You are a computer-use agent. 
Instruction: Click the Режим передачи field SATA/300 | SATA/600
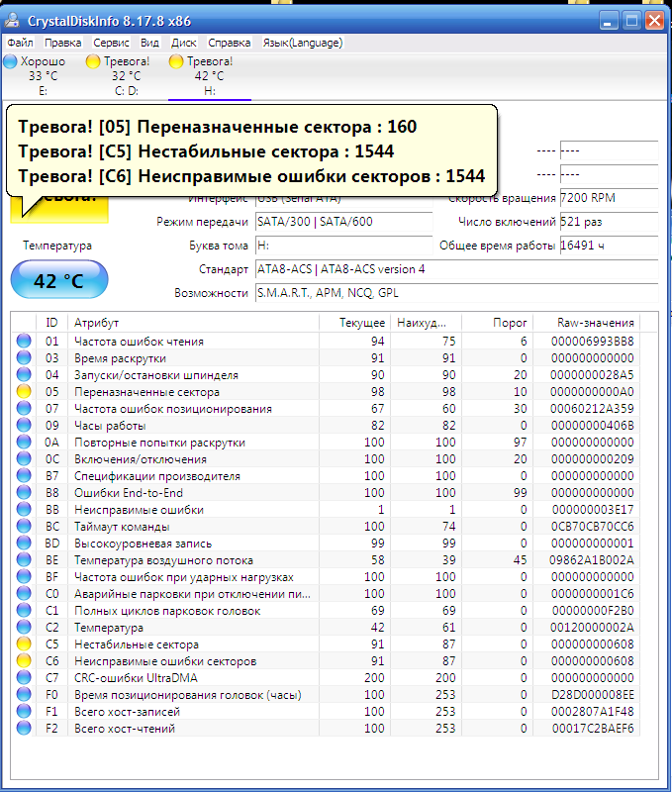click(x=343, y=222)
